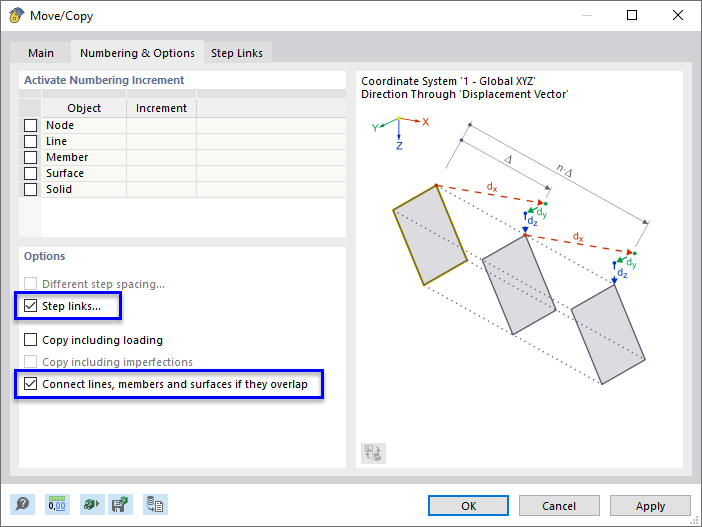The height and width of the screenshot is (527, 702).
Task: Click the database copy icon in the bottom toolbar
Action: 155,505
